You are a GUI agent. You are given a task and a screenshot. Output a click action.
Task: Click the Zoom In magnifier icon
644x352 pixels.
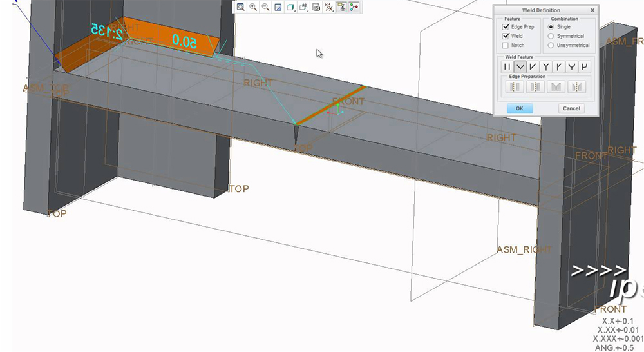pos(253,7)
